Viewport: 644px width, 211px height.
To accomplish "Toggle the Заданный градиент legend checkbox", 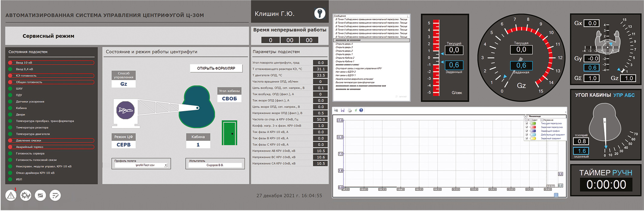I will click(527, 138).
